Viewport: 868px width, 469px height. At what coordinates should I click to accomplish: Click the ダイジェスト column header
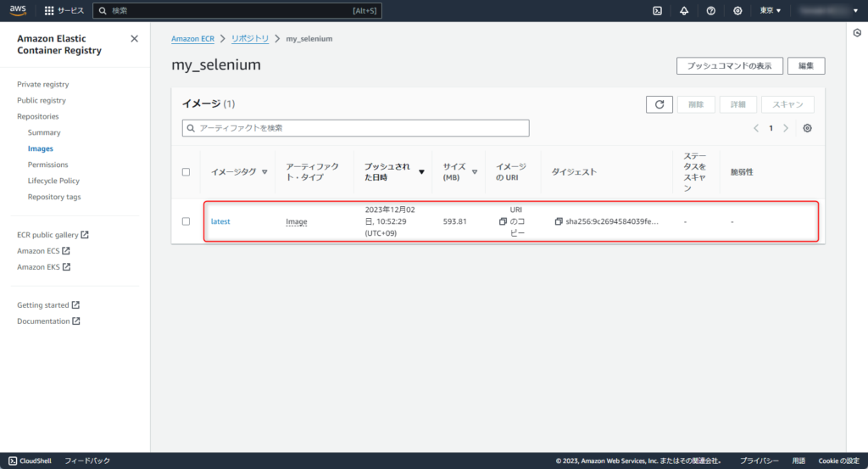[x=574, y=172]
